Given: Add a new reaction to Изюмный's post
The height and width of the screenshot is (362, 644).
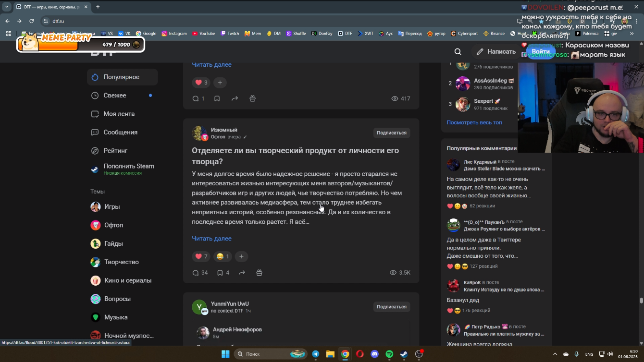Looking at the screenshot, I should 241,256.
